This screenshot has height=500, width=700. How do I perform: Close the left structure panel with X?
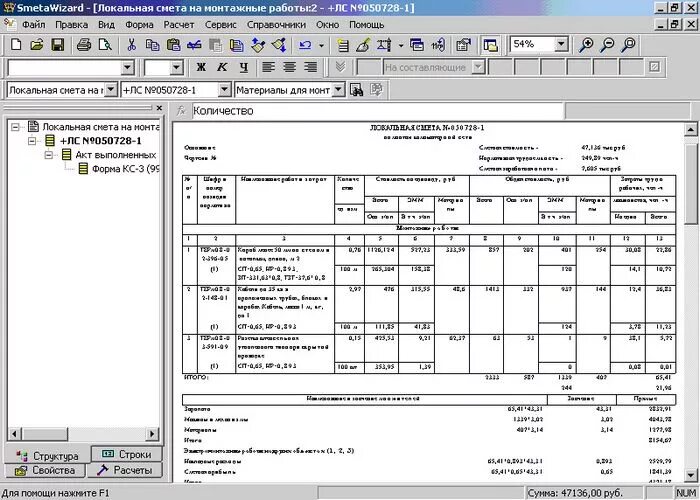(x=159, y=108)
